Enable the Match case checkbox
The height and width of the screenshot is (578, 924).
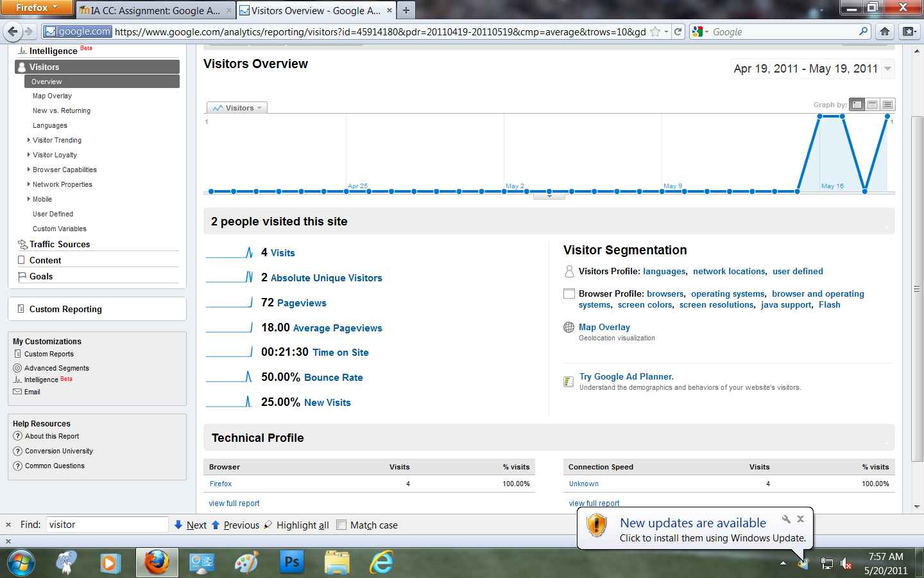(341, 525)
